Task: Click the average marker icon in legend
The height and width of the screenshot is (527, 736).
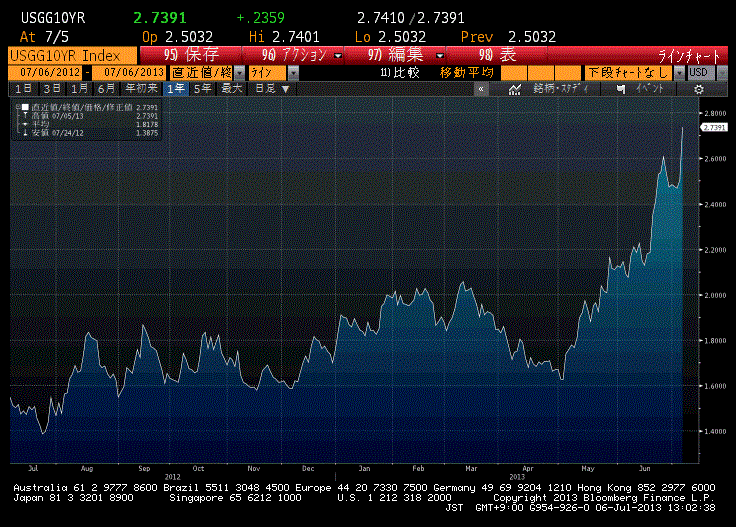Action: [25, 124]
